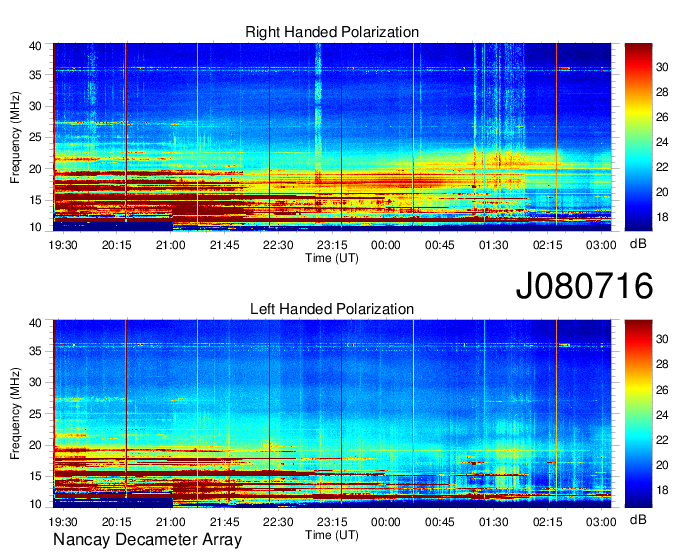Click the Left Handed plot color bar

pos(638,414)
